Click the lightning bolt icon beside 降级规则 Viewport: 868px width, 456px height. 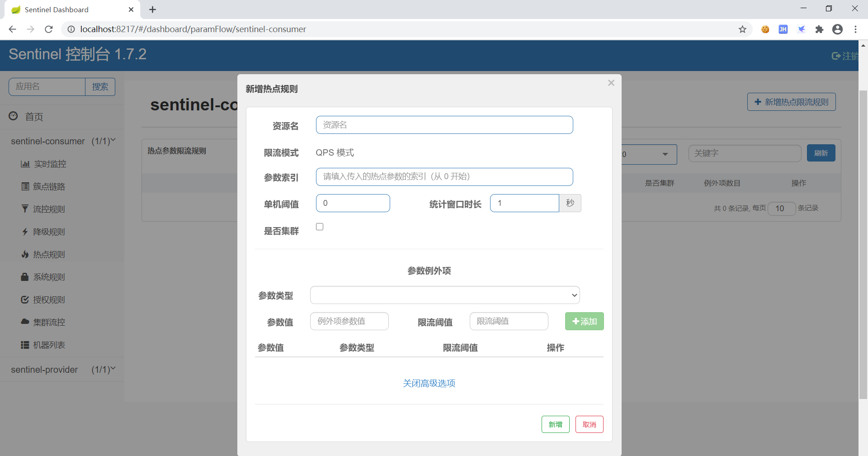(x=25, y=232)
